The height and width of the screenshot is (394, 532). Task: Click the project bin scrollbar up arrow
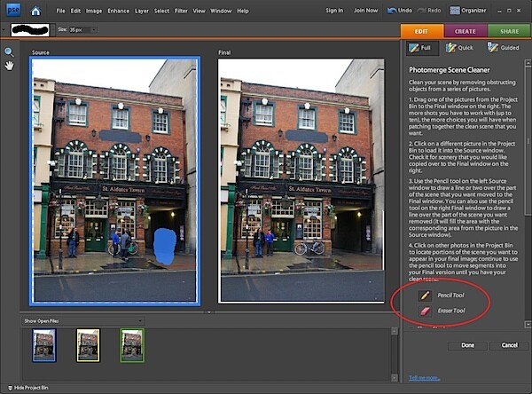click(394, 331)
